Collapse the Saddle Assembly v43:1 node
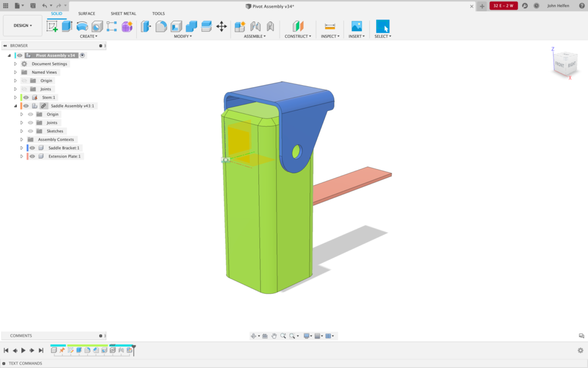 [x=16, y=106]
